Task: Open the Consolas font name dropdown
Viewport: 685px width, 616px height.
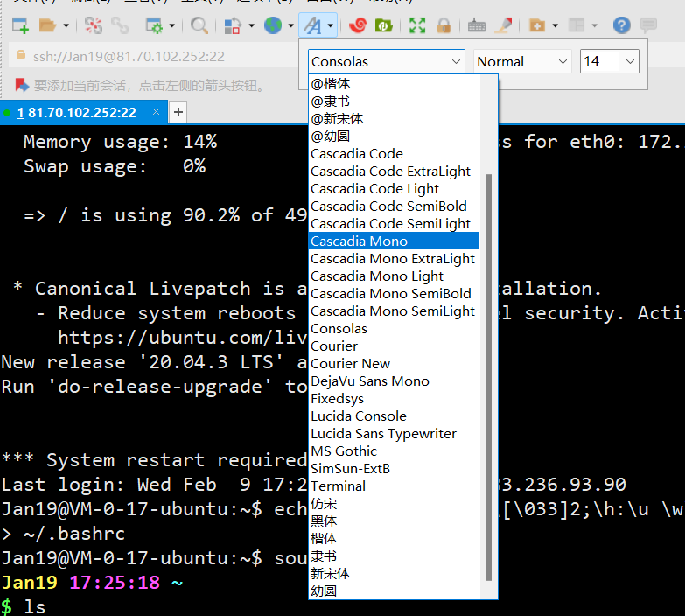Action: coord(386,61)
